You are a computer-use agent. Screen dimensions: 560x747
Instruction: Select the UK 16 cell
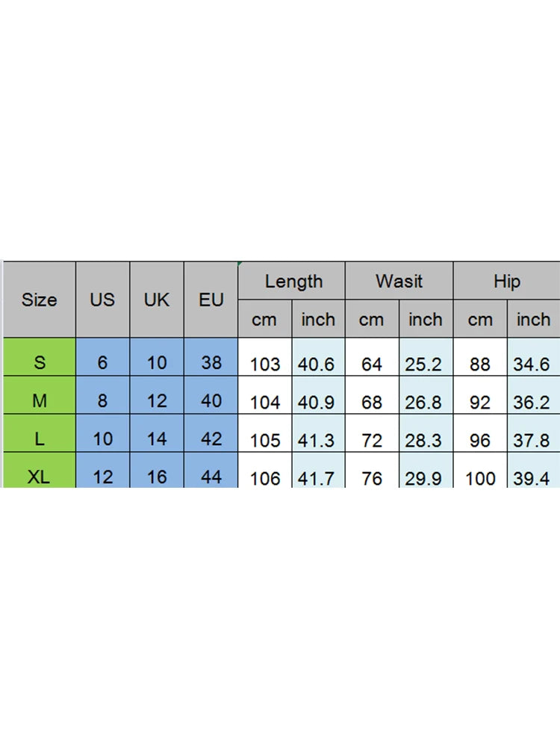click(157, 475)
